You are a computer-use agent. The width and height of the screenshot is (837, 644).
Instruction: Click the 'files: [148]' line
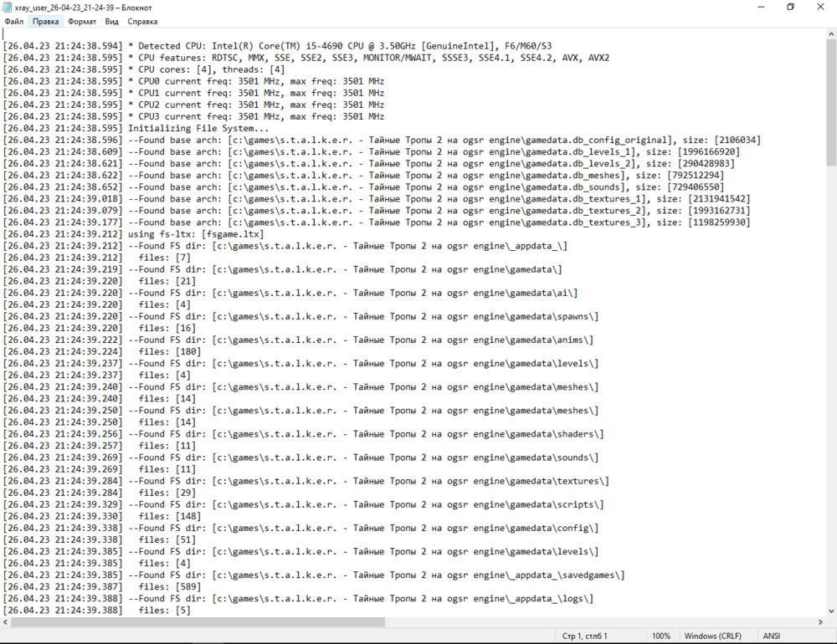point(102,516)
